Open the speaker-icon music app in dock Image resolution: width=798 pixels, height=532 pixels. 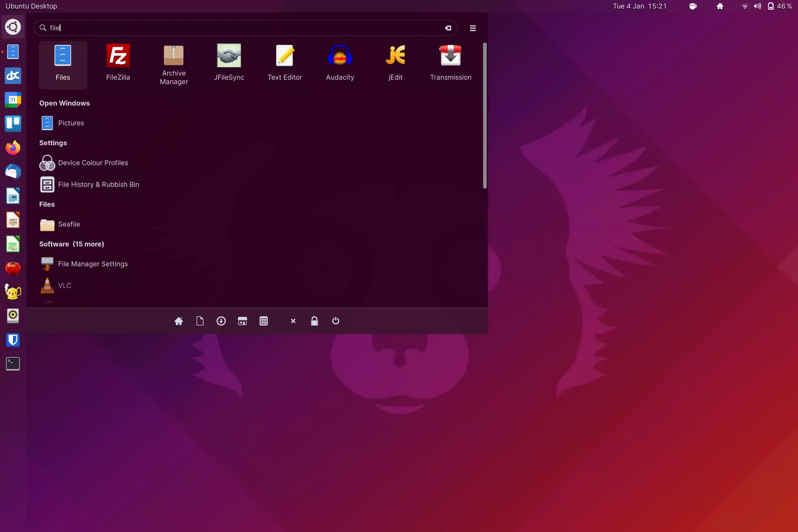13,316
